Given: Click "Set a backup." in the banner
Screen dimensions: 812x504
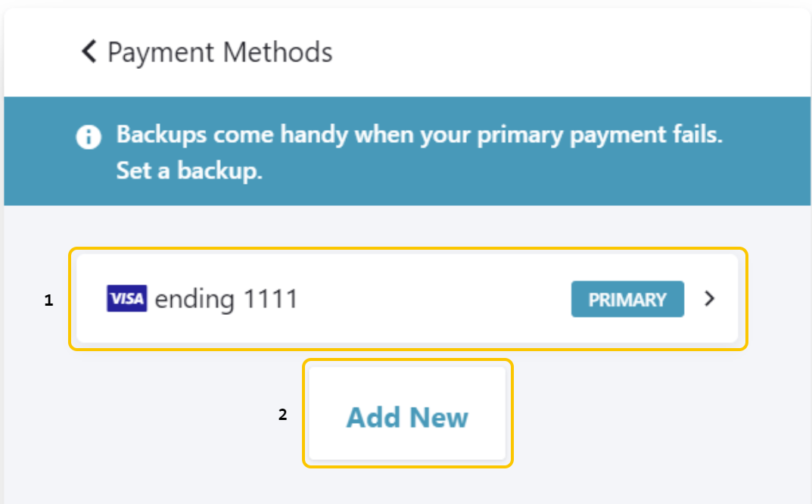Looking at the screenshot, I should pos(189,170).
